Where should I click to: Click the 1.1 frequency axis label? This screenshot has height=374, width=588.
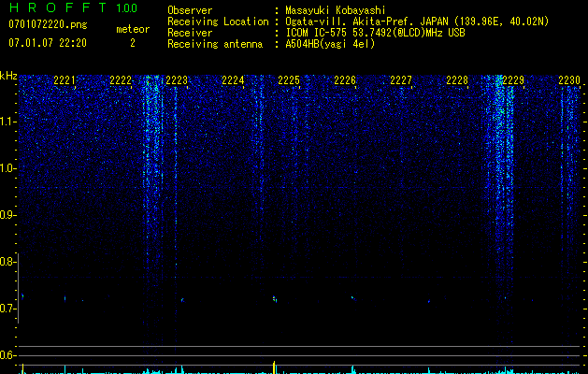pyautogui.click(x=7, y=122)
